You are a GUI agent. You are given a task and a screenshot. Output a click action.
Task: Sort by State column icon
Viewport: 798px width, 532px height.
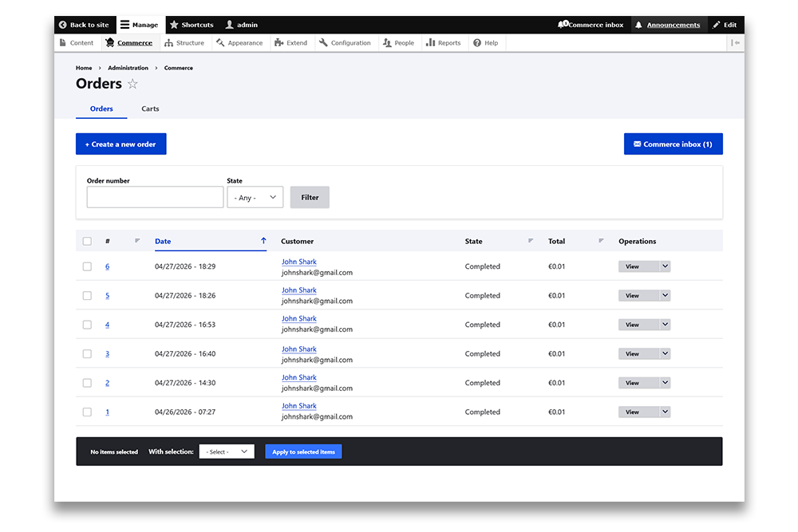click(x=531, y=241)
